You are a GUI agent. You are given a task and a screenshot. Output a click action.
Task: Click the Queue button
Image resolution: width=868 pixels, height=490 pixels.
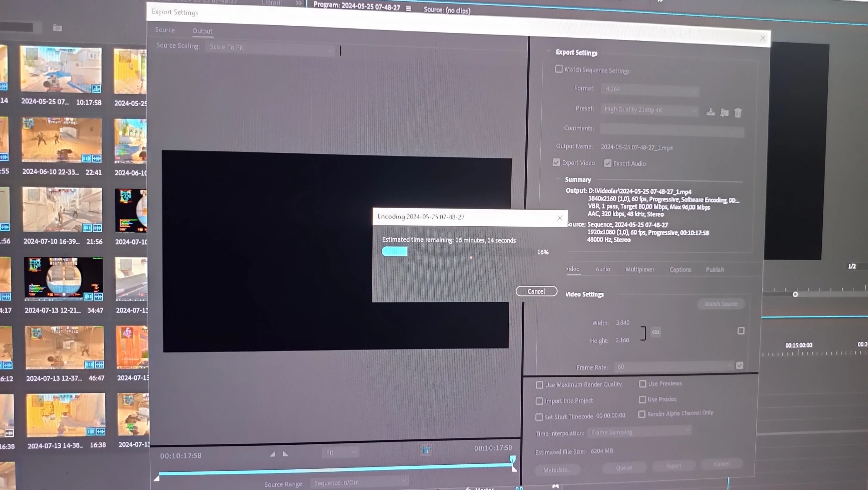coord(624,468)
